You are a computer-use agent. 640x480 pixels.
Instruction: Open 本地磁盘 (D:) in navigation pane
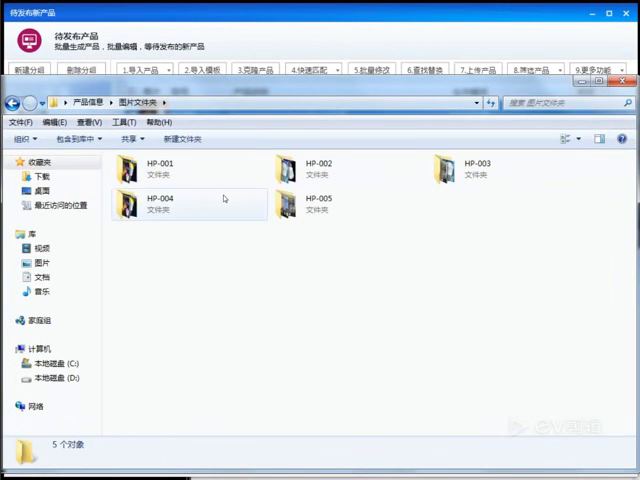tap(57, 378)
